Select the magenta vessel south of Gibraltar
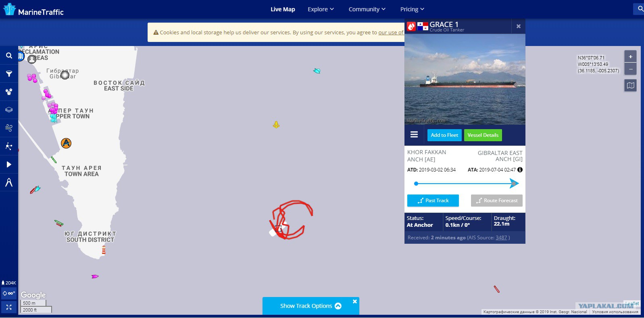This screenshot has height=318, width=644. [95, 276]
